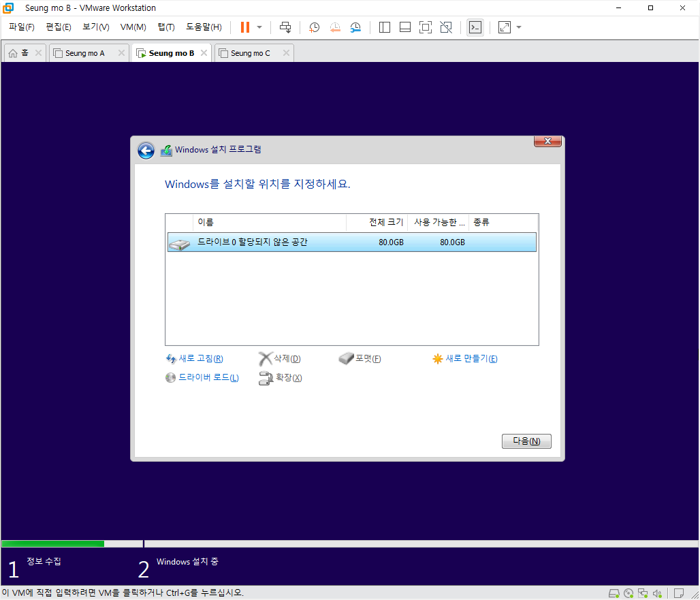
Task: Click the 확장(X) option
Action: pos(281,378)
